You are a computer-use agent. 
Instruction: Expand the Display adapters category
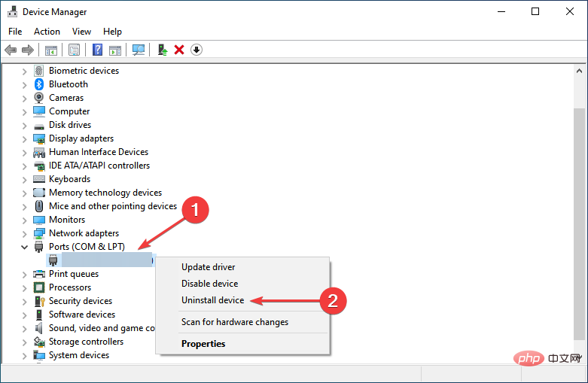24,138
